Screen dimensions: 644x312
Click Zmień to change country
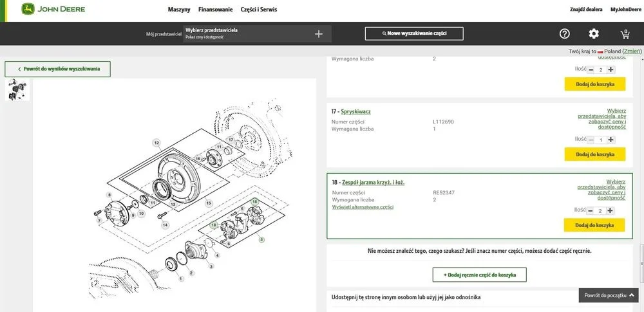click(x=632, y=51)
